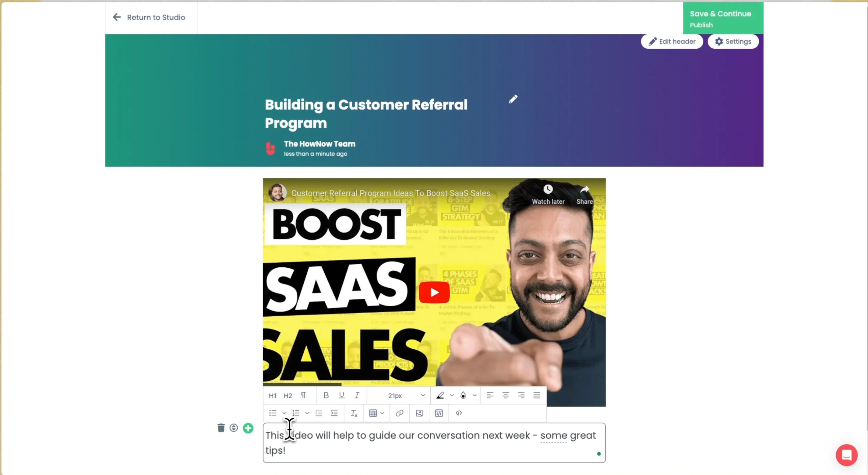
Task: Click the clear formatting icon
Action: click(x=354, y=413)
